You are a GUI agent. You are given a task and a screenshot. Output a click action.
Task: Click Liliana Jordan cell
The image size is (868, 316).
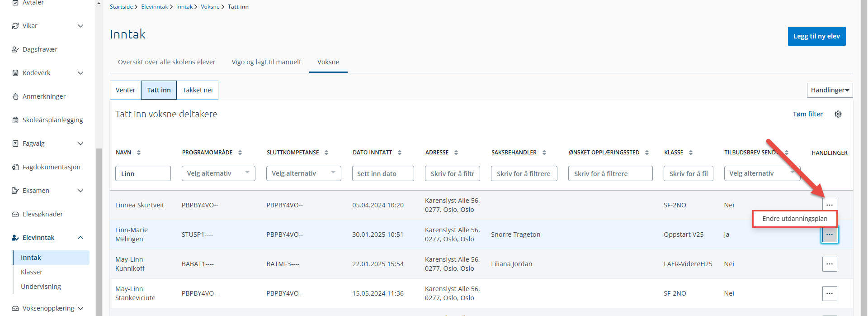[511, 264]
